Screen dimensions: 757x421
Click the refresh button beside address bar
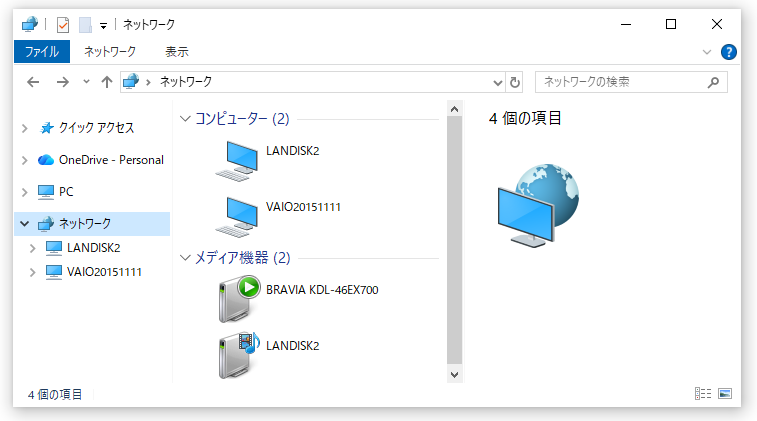click(515, 82)
